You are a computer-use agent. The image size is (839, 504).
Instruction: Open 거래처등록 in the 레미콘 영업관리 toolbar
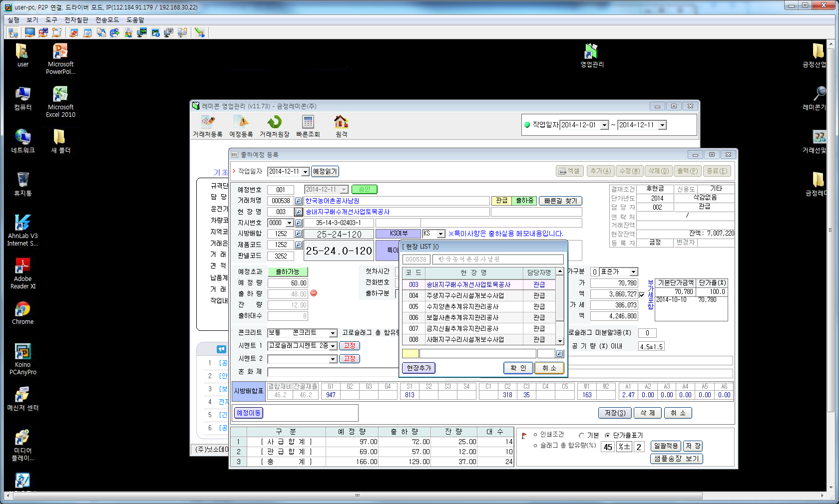tap(208, 127)
